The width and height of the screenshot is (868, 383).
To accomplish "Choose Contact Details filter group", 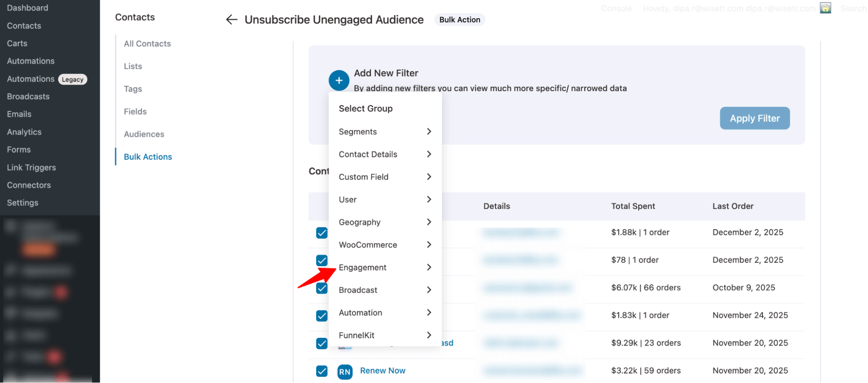I will click(x=385, y=154).
